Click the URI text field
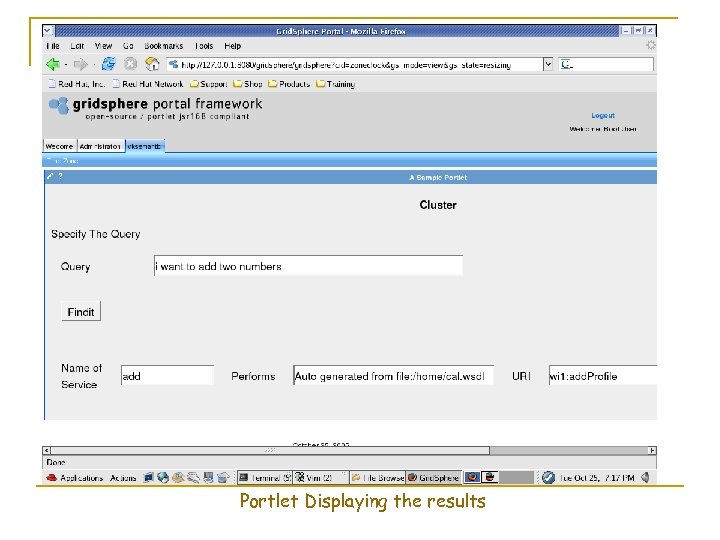Screen dimensions: 720x540 coord(603,375)
